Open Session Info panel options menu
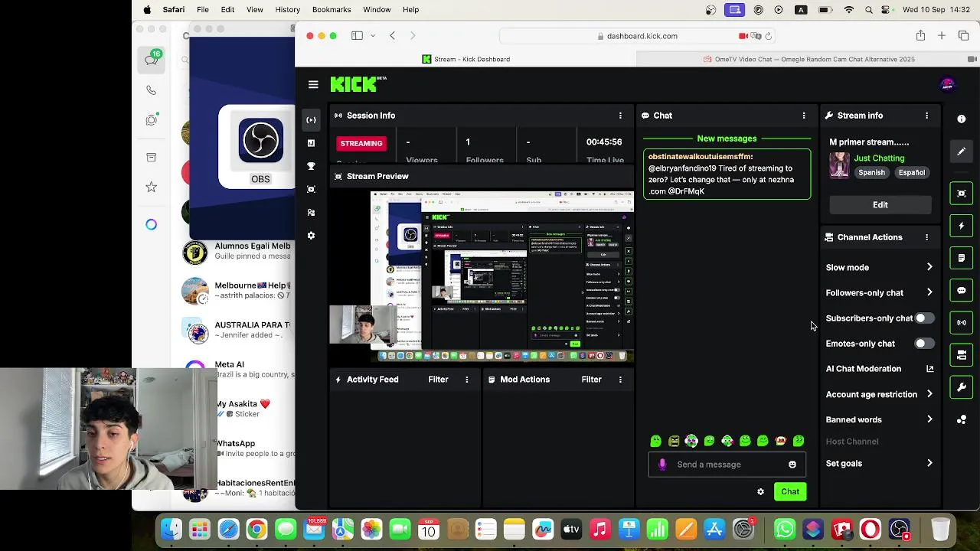Viewport: 980px width, 551px height. pos(620,116)
